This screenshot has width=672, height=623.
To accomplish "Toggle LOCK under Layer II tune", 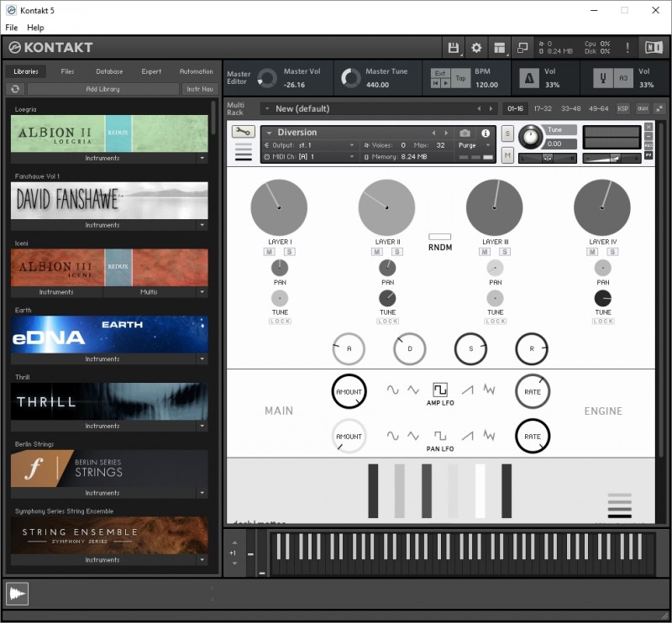I will [388, 322].
